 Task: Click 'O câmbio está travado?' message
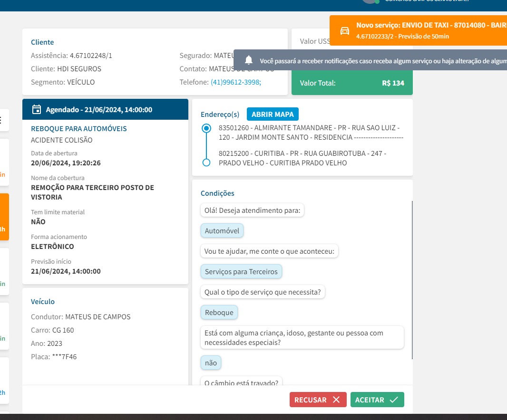241,381
